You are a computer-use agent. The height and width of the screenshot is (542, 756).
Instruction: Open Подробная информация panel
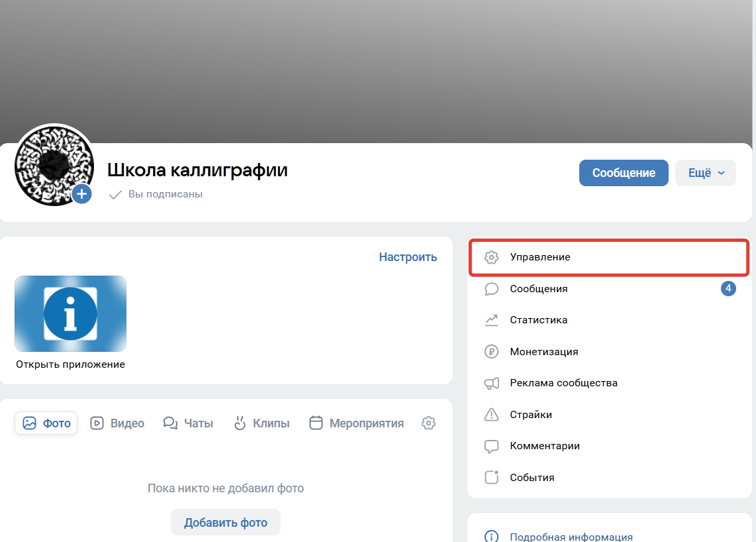[571, 536]
